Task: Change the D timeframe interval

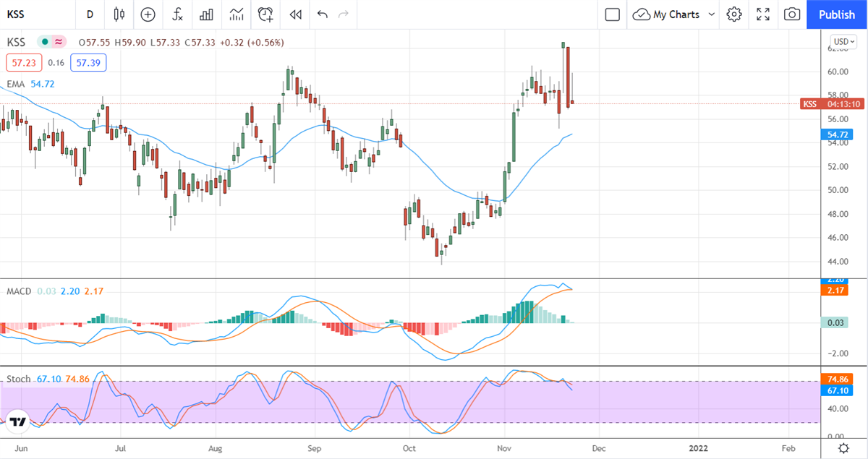Action: coord(90,14)
